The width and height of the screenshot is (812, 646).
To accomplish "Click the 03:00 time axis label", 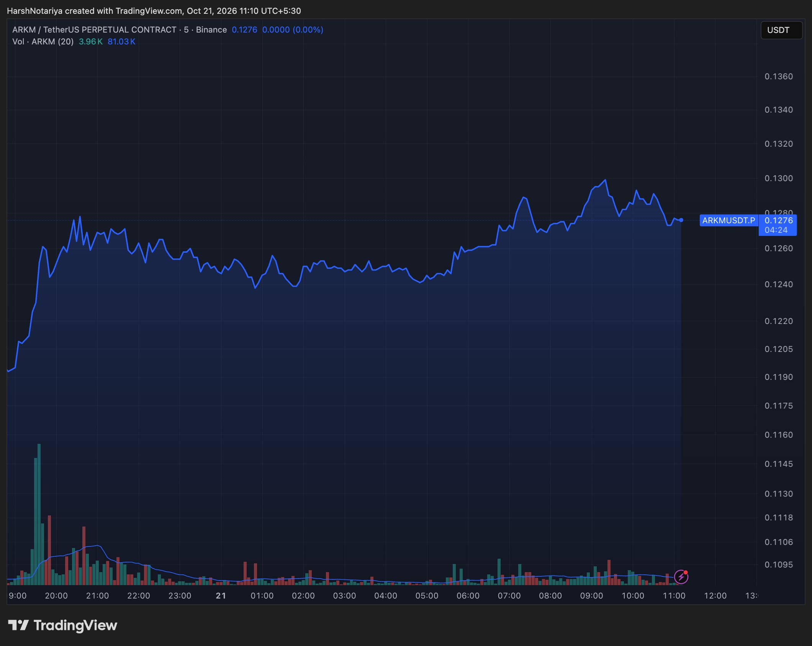I will coord(344,596).
